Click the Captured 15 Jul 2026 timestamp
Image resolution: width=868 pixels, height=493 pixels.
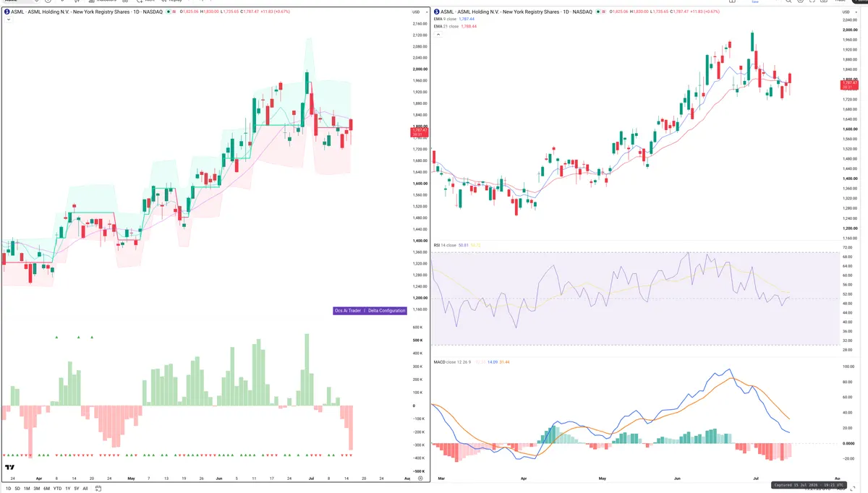pyautogui.click(x=809, y=485)
